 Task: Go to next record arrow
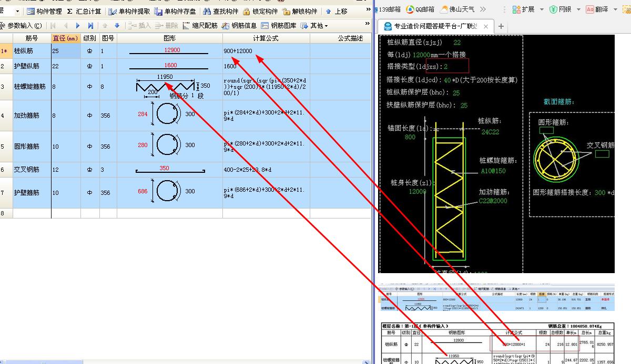coord(78,26)
